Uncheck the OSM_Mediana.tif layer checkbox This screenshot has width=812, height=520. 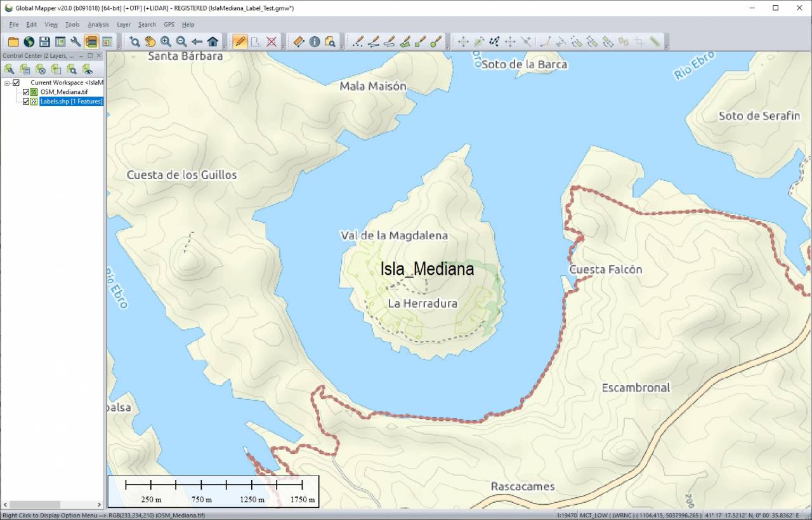(26, 92)
